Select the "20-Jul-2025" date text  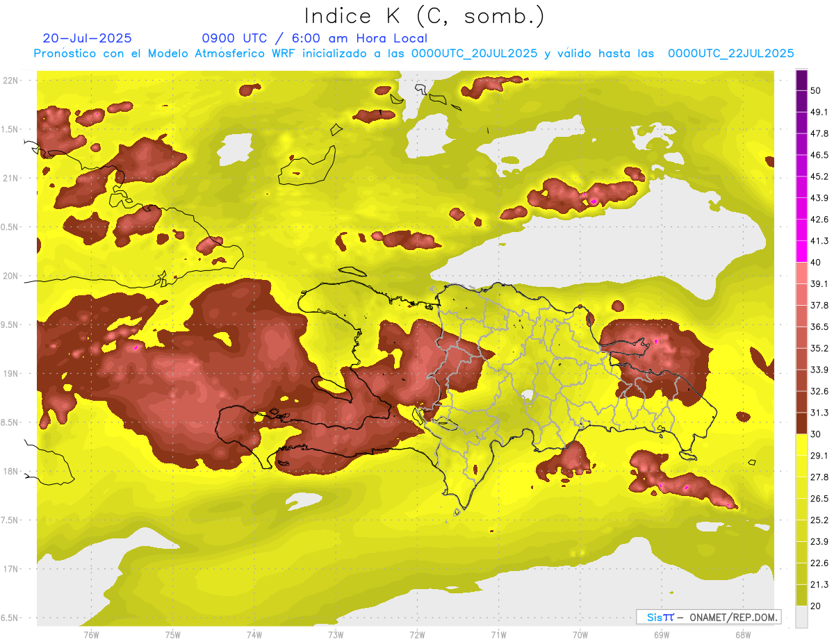pyautogui.click(x=87, y=38)
